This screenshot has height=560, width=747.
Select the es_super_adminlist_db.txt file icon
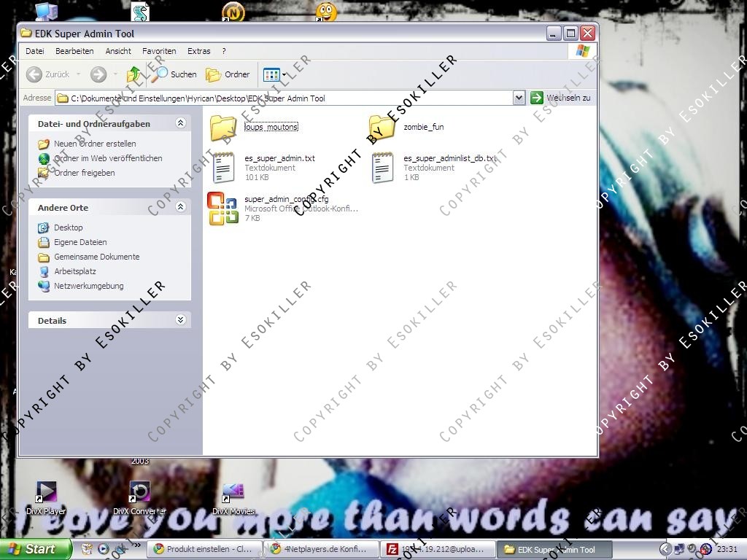[382, 167]
